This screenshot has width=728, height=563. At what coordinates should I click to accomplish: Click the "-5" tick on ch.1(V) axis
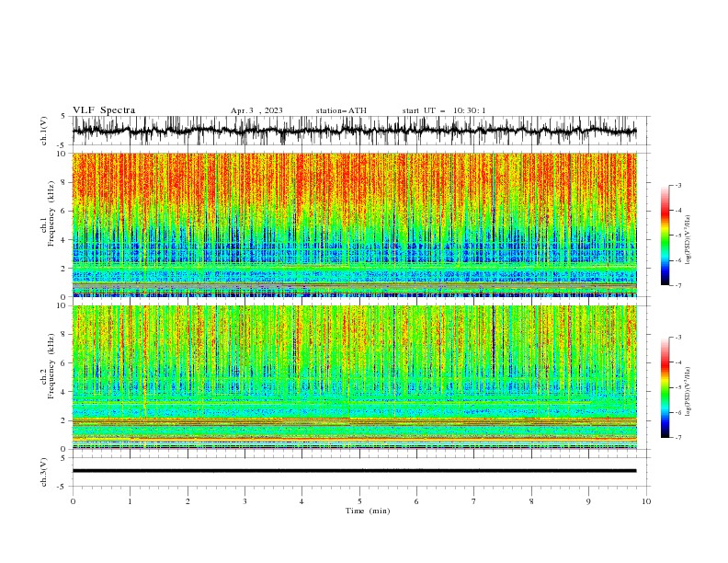pos(62,145)
